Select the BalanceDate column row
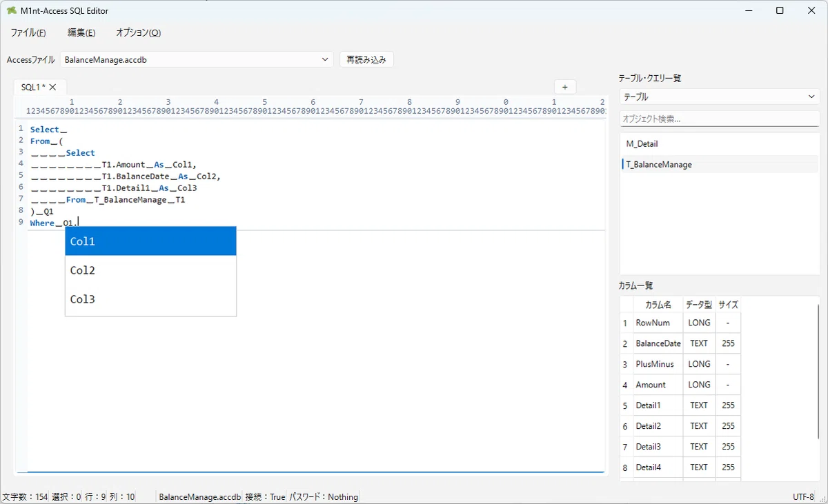The width and height of the screenshot is (828, 504). 680,343
